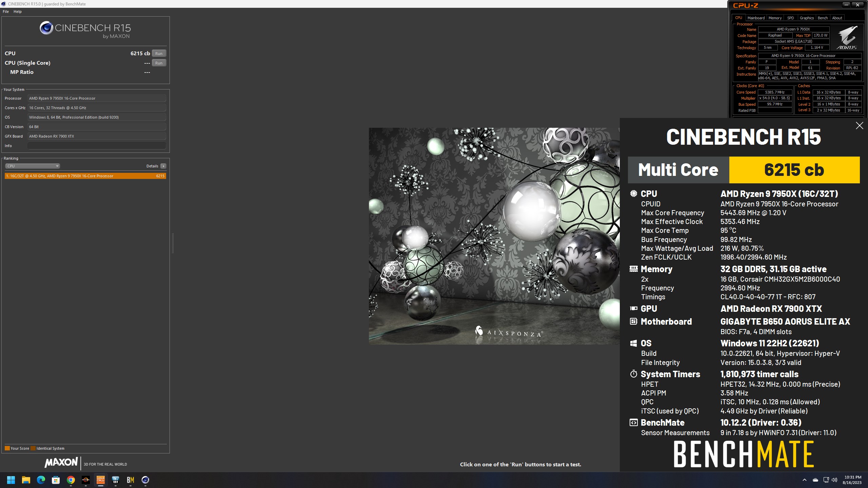
Task: Select the CPU tab in CPU-Z
Action: [x=738, y=18]
